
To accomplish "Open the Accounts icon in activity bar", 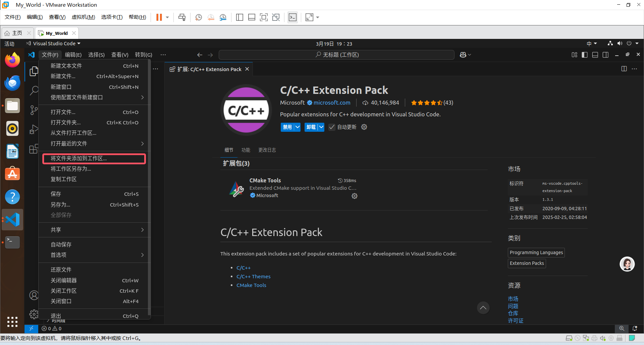I will (34, 295).
